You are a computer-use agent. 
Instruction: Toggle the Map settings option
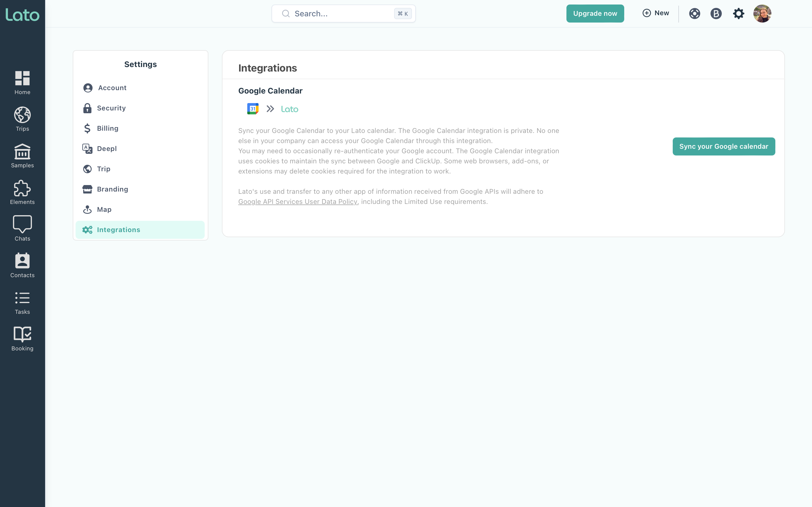pyautogui.click(x=104, y=209)
